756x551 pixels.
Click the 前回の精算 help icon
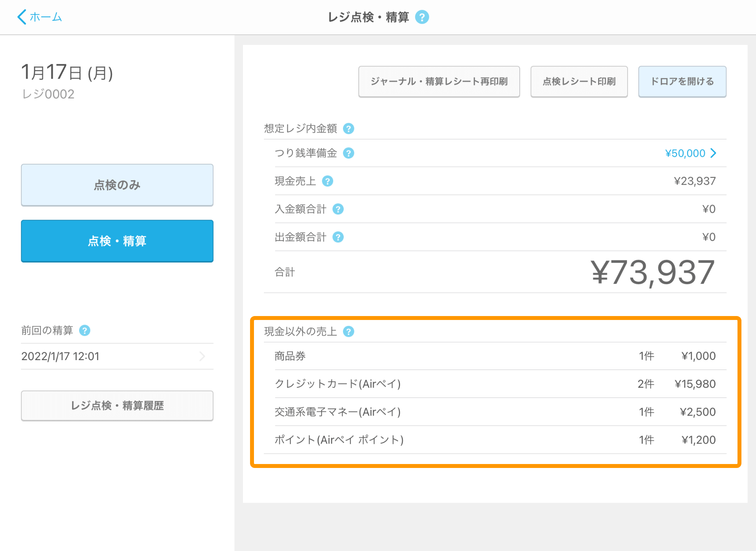tap(85, 331)
